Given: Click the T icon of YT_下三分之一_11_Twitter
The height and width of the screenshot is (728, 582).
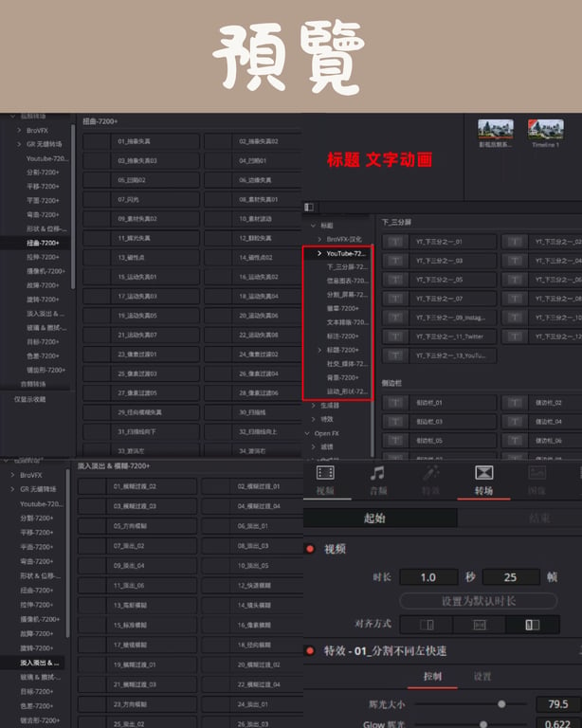Looking at the screenshot, I should [x=395, y=337].
